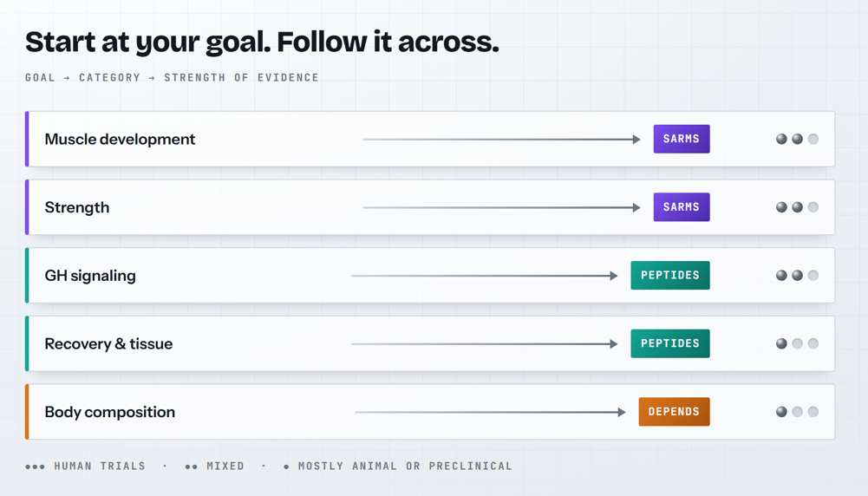Click the MOSTLY ANIMAL OR PRECLINICAL legend
Screen dimensions: 868x496
(x=397, y=467)
